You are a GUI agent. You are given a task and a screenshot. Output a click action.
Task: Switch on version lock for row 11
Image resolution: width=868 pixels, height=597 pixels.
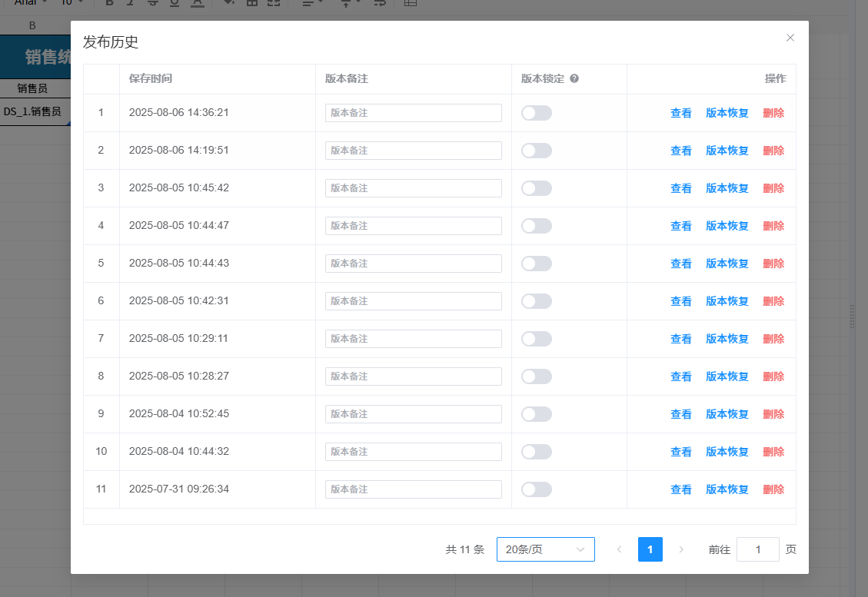pyautogui.click(x=536, y=489)
